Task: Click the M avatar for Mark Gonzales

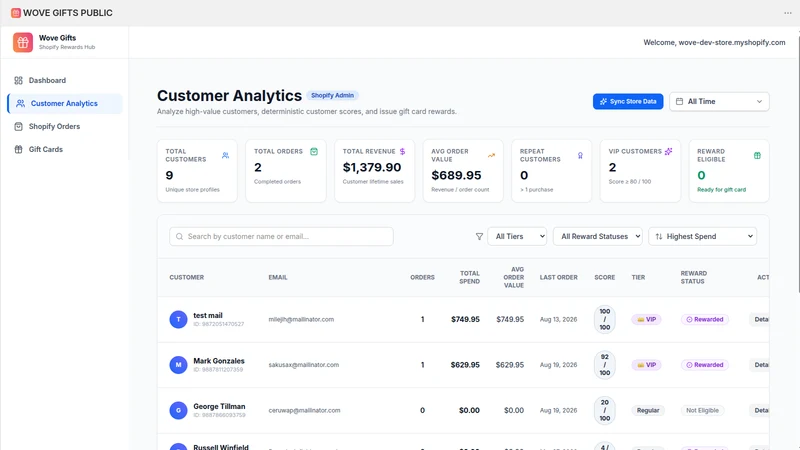Action: coord(178,365)
